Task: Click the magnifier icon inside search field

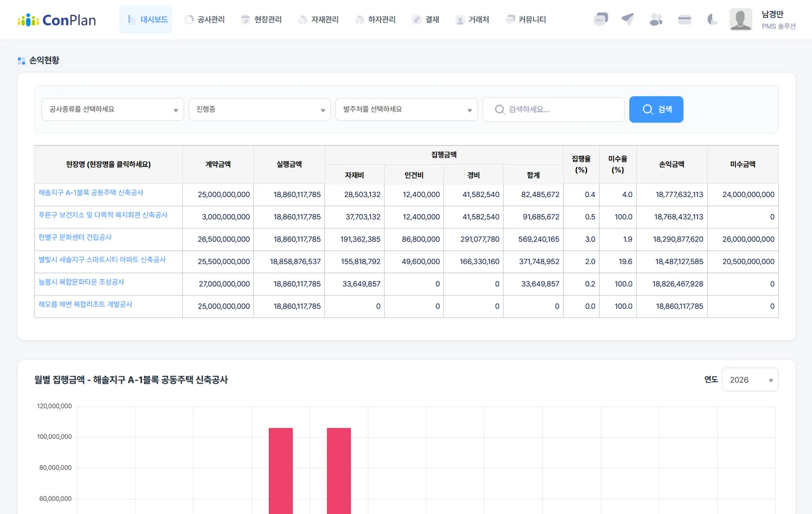Action: [500, 109]
